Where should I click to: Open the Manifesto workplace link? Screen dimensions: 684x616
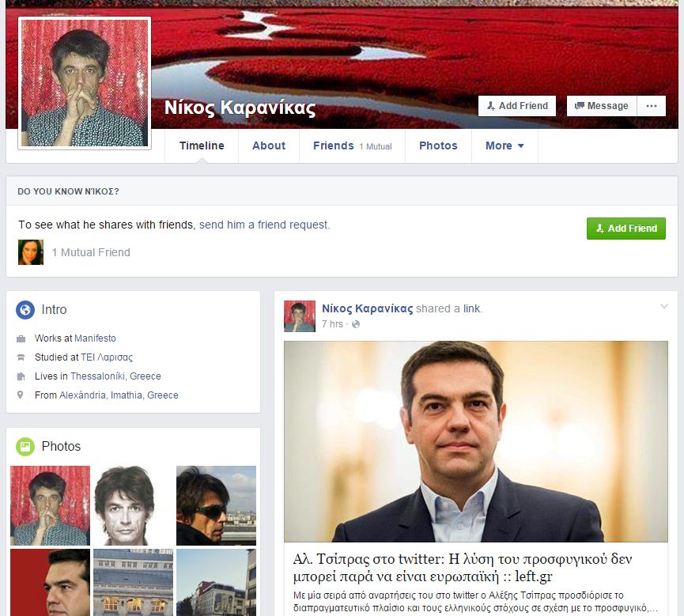95,338
